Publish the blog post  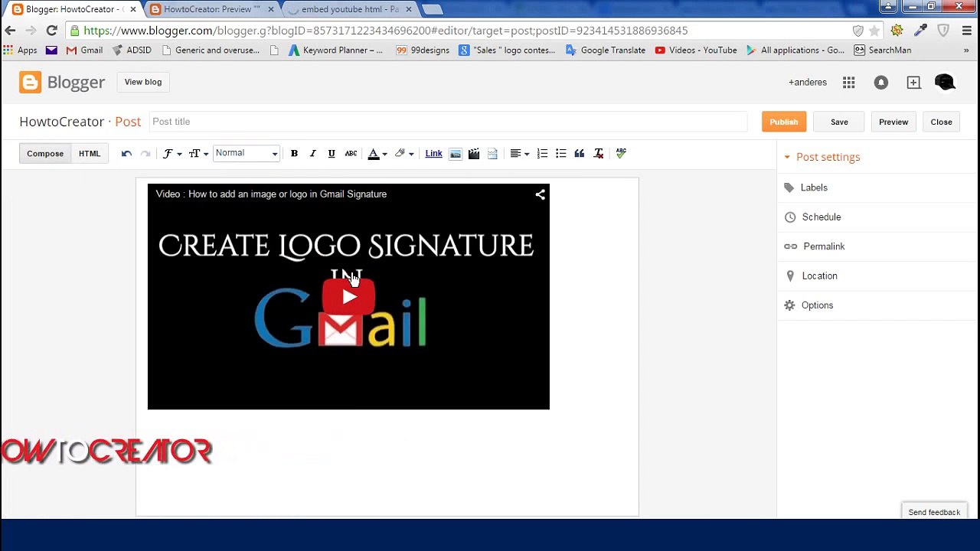(784, 122)
